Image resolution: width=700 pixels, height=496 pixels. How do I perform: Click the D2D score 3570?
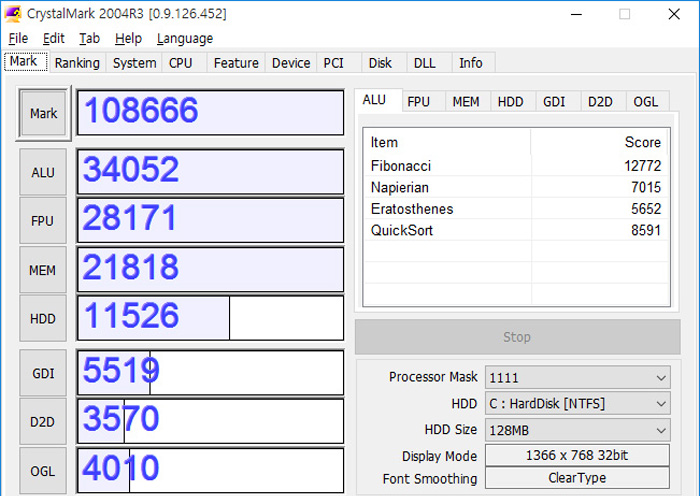point(210,421)
